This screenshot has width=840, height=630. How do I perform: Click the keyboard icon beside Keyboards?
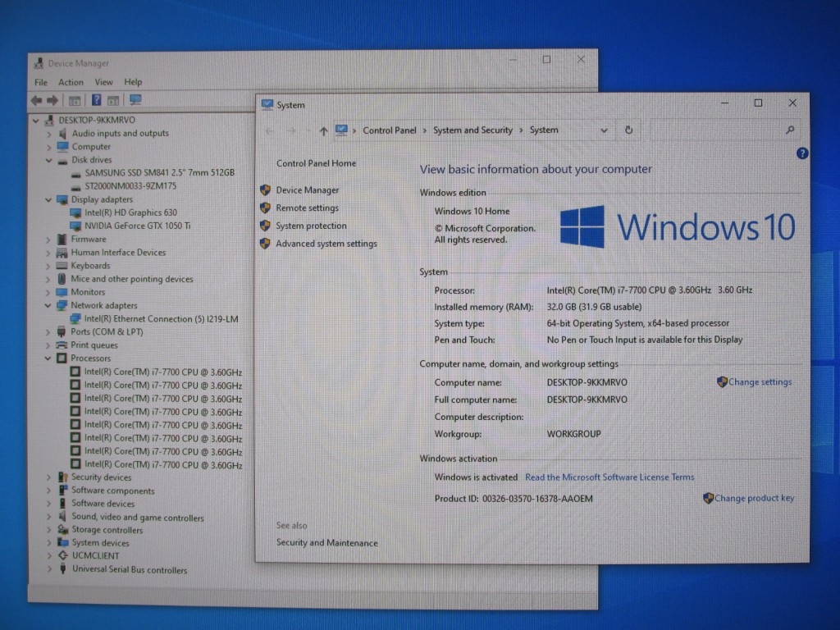[x=62, y=266]
